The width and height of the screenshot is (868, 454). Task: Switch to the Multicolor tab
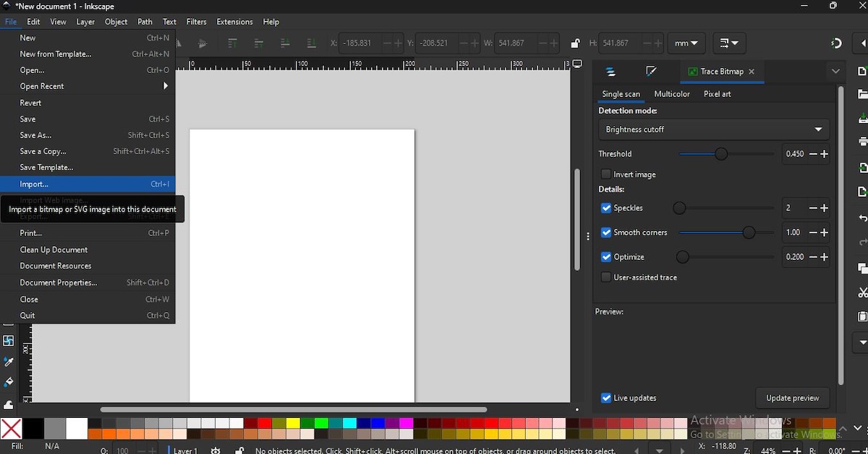click(671, 94)
